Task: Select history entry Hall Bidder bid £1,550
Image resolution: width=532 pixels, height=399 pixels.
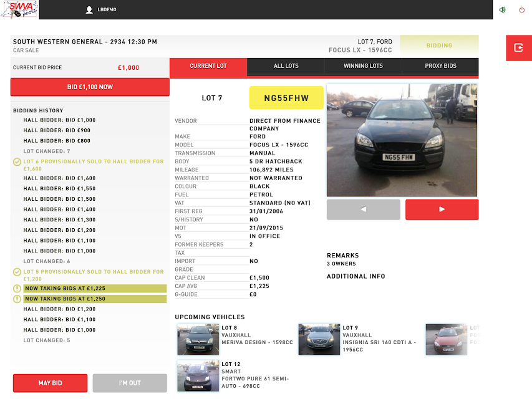Action: [59, 189]
